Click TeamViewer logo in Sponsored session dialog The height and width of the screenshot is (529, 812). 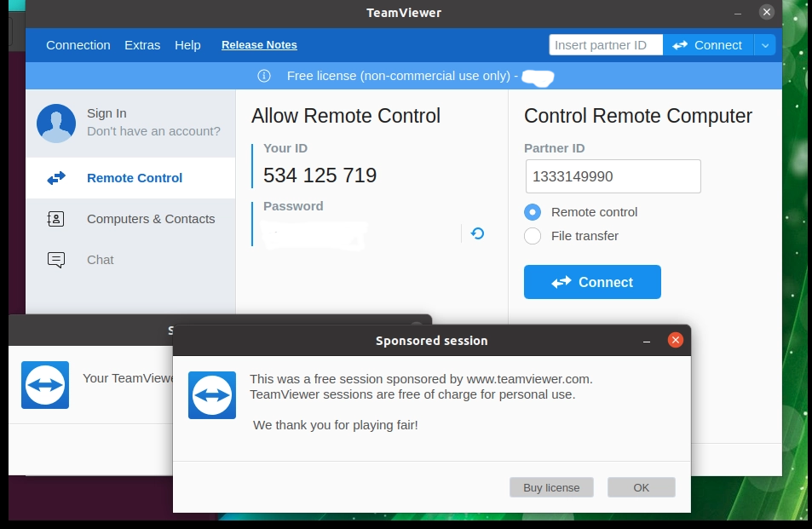coord(212,395)
